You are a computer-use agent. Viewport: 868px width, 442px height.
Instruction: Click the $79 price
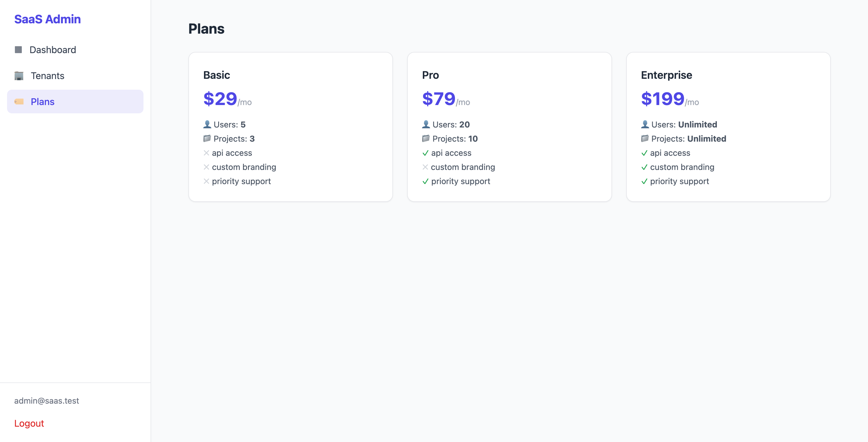click(439, 99)
